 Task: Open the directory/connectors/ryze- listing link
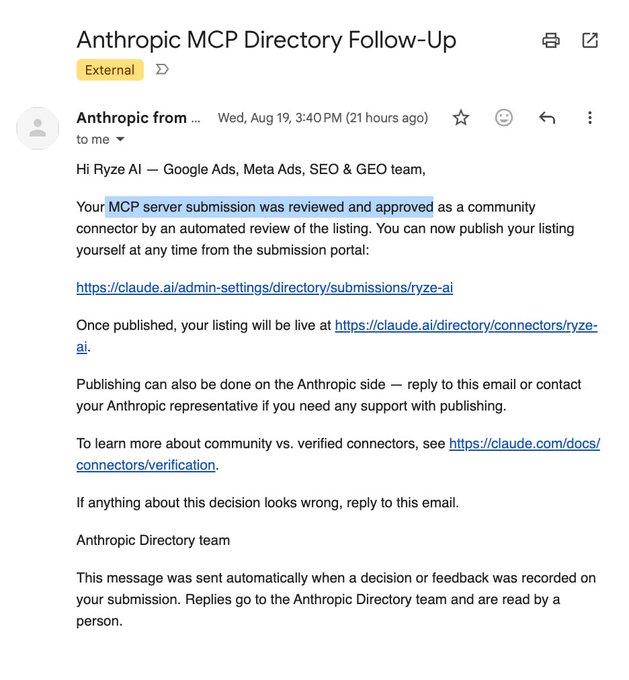(x=466, y=325)
